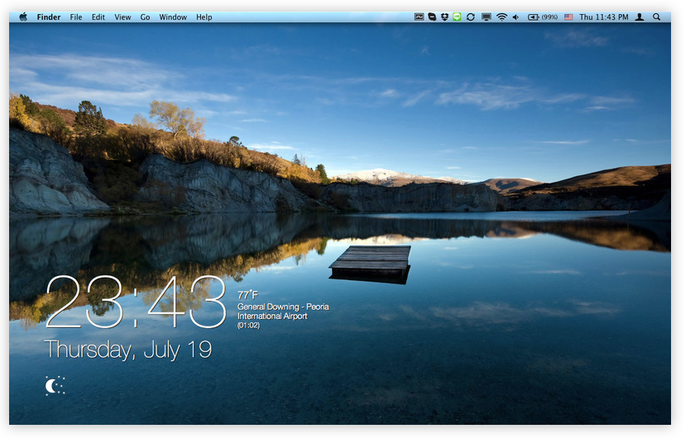
Task: Click the (01:02) weather update time
Action: click(x=248, y=325)
